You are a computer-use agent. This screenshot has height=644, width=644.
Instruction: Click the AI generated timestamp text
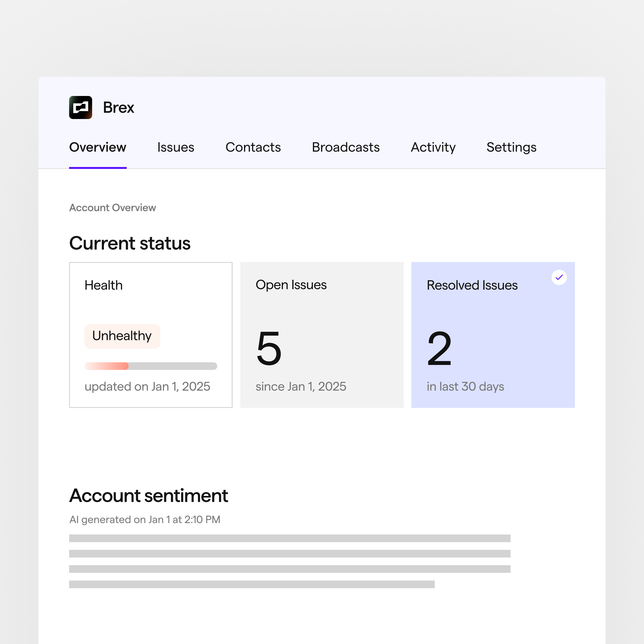145,519
